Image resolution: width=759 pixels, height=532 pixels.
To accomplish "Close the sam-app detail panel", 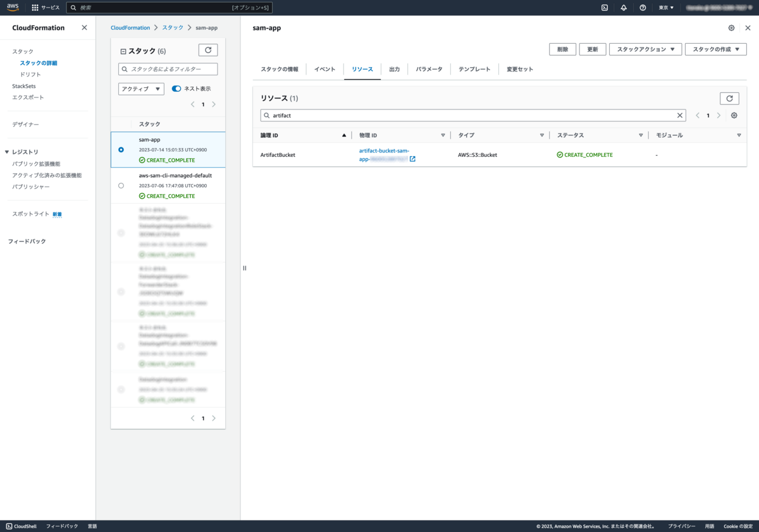I will 748,28.
